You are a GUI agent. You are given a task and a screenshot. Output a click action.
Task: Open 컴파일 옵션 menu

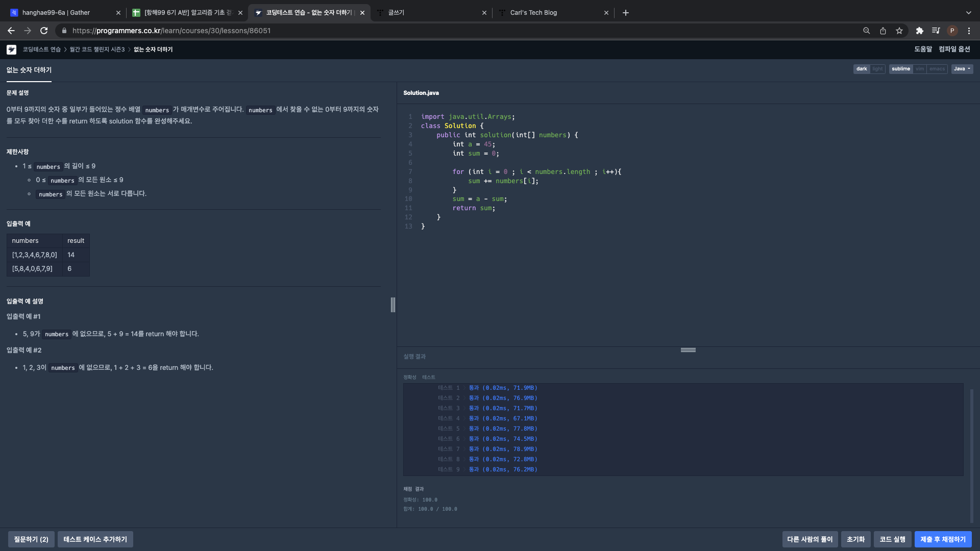[954, 49]
